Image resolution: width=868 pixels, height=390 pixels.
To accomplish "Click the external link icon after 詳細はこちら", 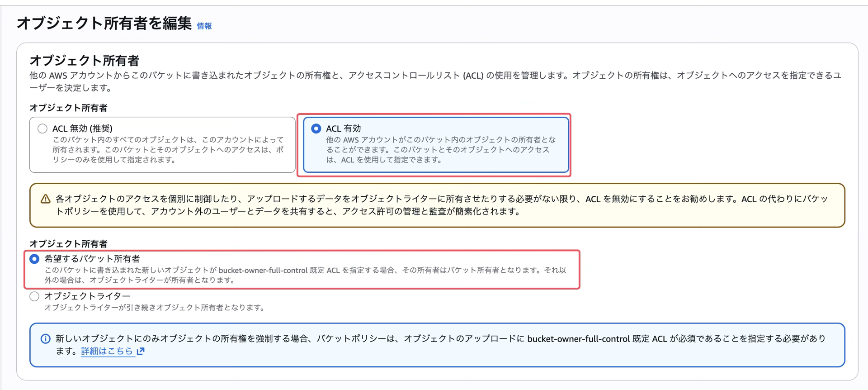I will pos(141,351).
